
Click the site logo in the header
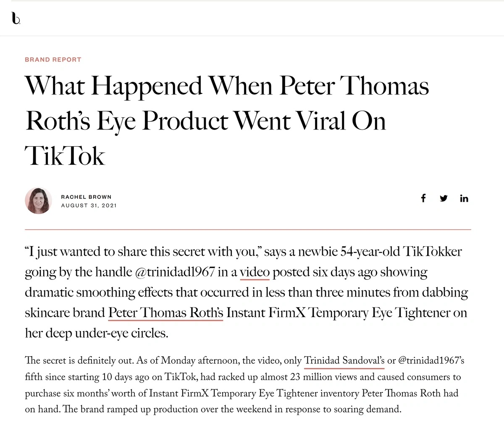coord(16,18)
